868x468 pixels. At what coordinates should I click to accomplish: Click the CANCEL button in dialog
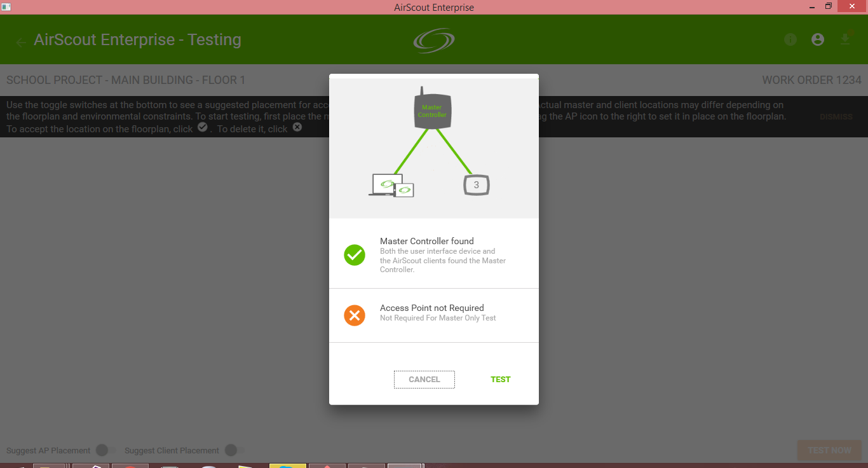[424, 380]
